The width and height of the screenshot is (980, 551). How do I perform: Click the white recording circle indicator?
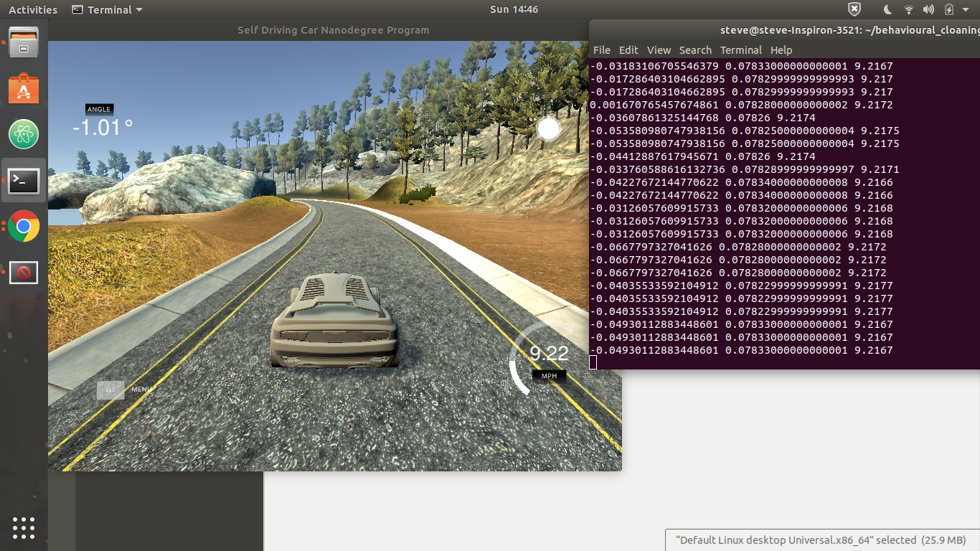(x=548, y=129)
